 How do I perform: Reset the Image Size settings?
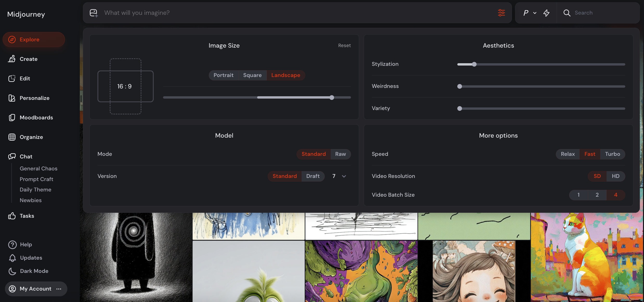[344, 46]
